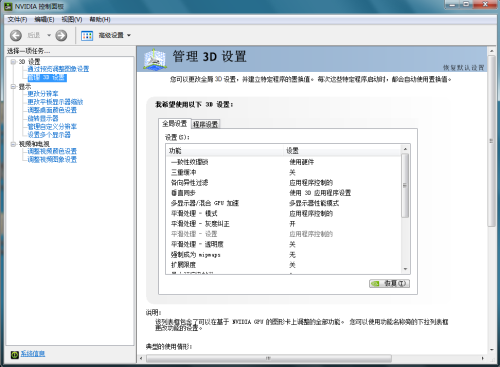Select the 垂直同步 feature row
500x367 pixels.
tap(284, 193)
